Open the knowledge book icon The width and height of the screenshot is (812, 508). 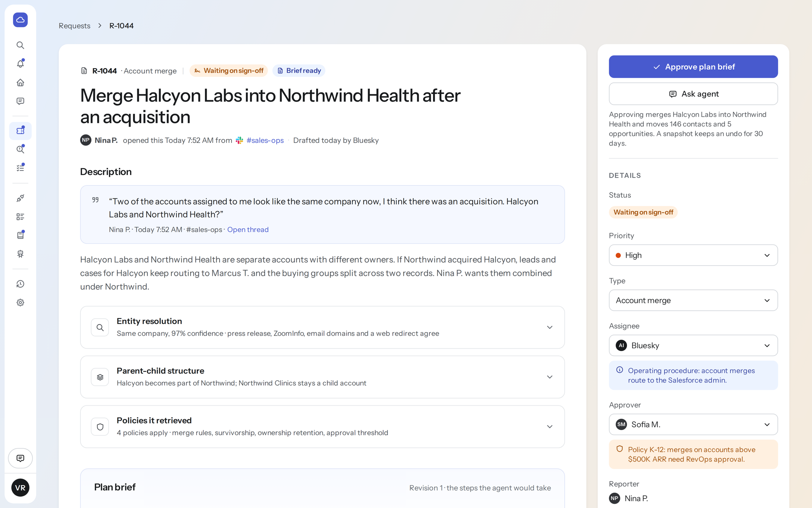tap(20, 235)
